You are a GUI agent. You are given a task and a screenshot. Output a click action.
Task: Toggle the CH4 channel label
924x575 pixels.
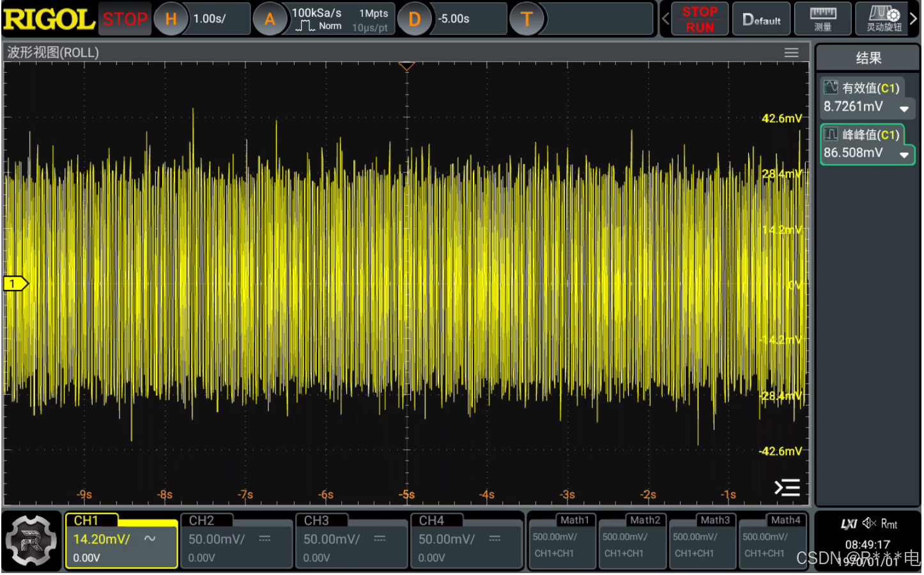431,521
